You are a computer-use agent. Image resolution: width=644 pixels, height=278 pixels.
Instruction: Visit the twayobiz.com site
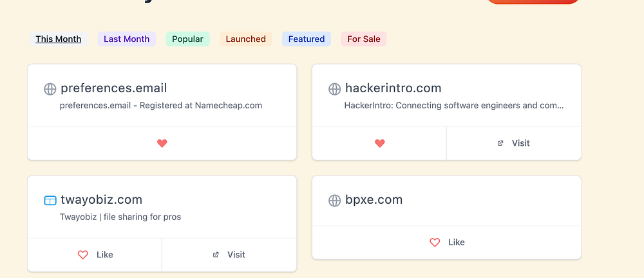pyautogui.click(x=229, y=255)
